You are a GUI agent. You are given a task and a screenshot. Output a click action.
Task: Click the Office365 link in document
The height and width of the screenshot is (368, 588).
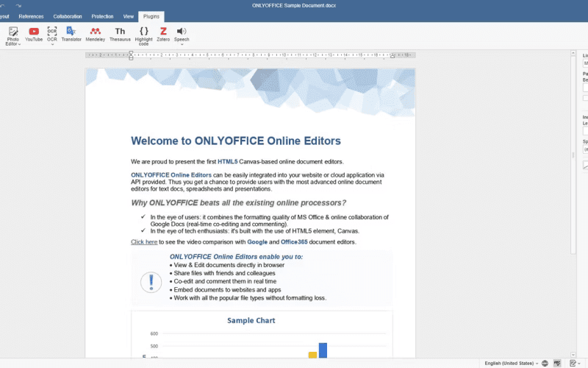pyautogui.click(x=294, y=242)
